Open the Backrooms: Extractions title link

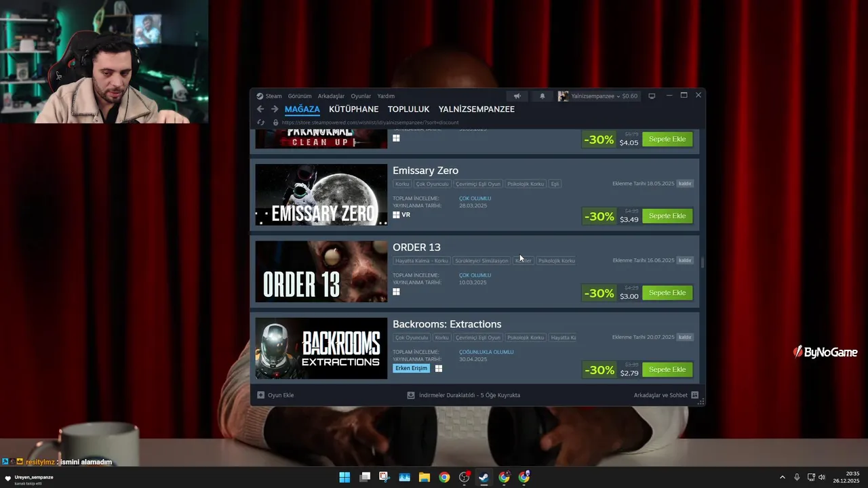pos(447,324)
